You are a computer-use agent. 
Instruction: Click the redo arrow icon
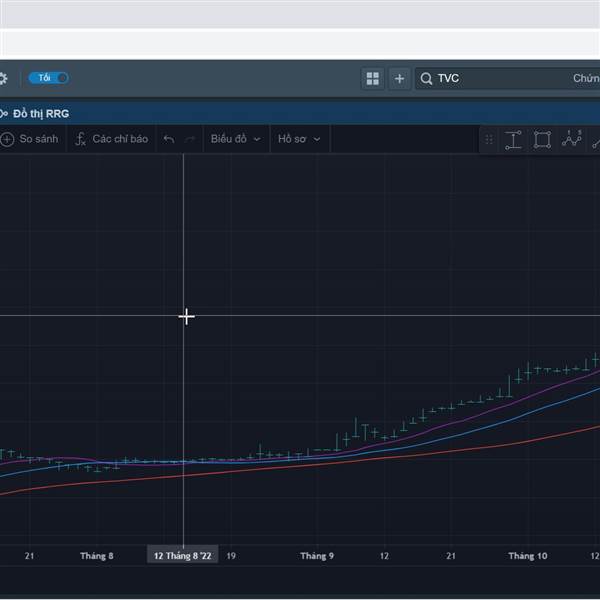coord(190,139)
